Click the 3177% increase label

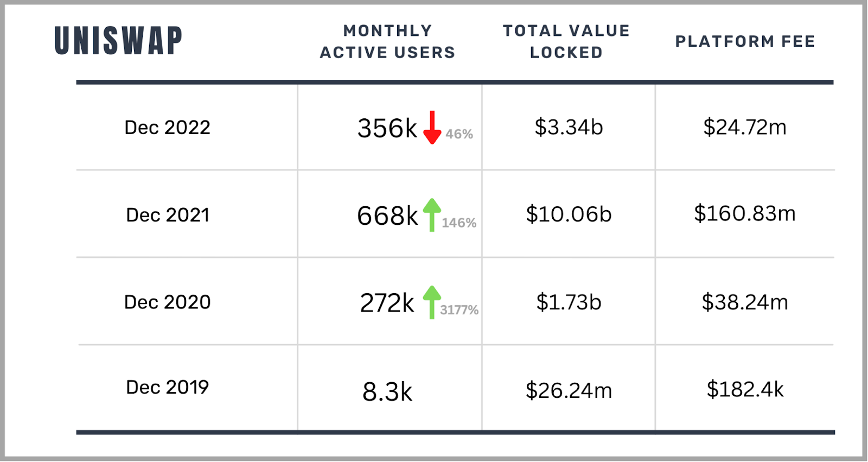[x=459, y=310]
